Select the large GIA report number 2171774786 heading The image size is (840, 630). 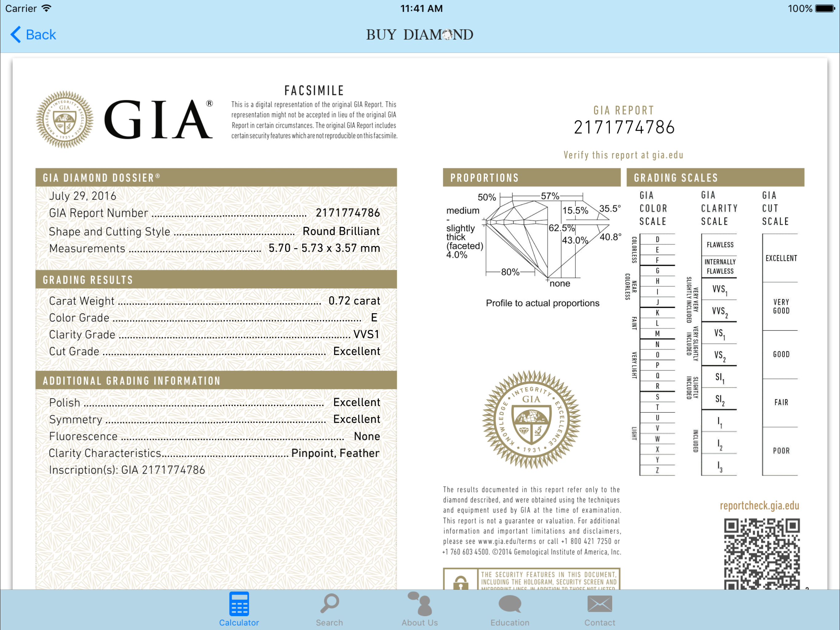pos(624,127)
